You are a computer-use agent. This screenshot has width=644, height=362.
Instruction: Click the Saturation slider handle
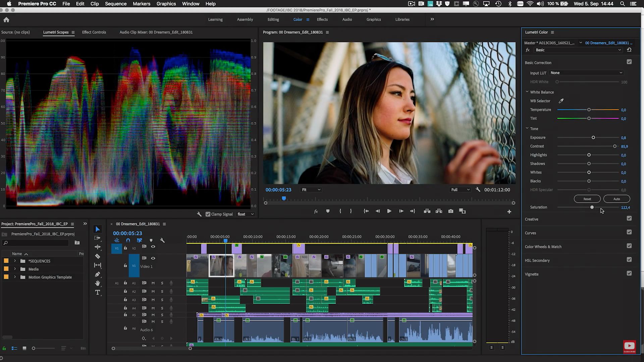tap(592, 207)
